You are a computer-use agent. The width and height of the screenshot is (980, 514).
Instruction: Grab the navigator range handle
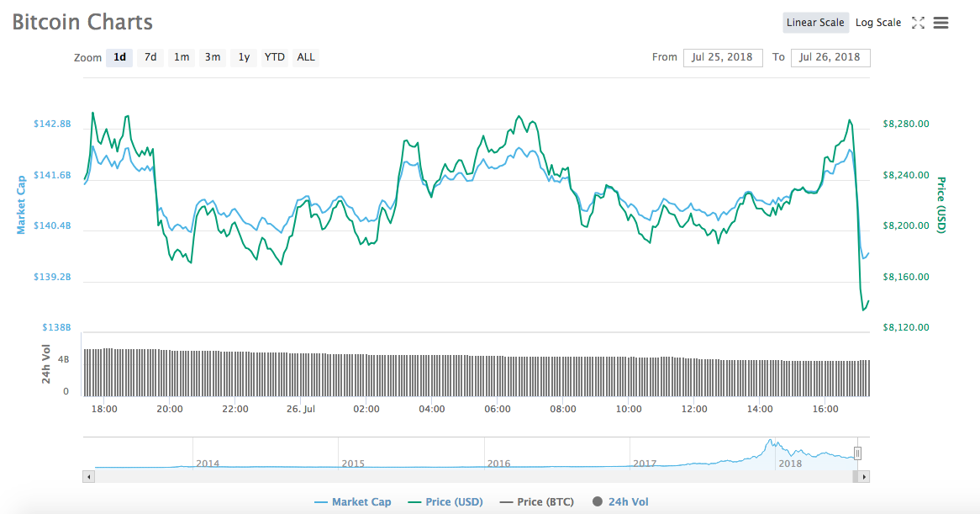click(857, 453)
